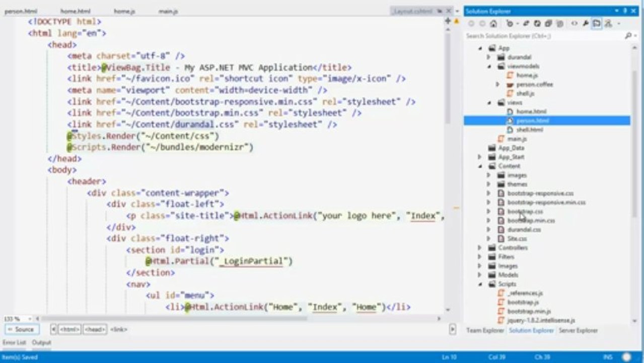The width and height of the screenshot is (644, 363).
Task: Switch to Team Explorer tab
Action: pyautogui.click(x=484, y=331)
